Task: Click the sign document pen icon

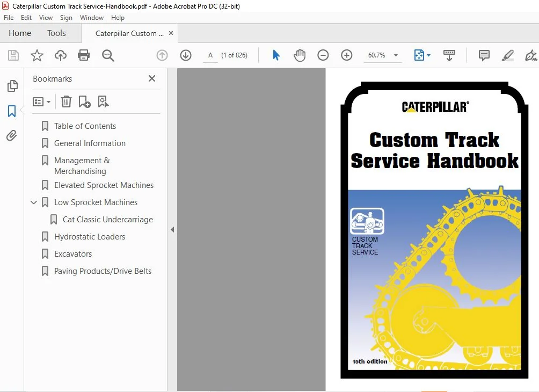Action: pos(531,55)
